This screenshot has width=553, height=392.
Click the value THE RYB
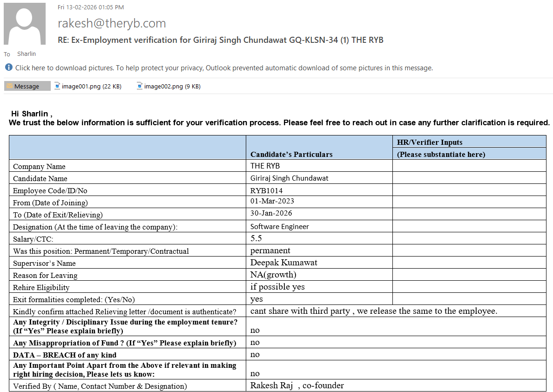click(x=265, y=166)
